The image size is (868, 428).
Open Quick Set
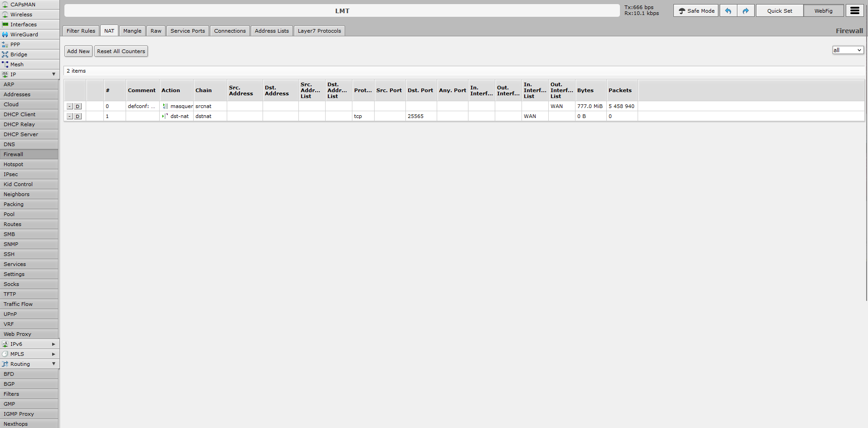(780, 11)
